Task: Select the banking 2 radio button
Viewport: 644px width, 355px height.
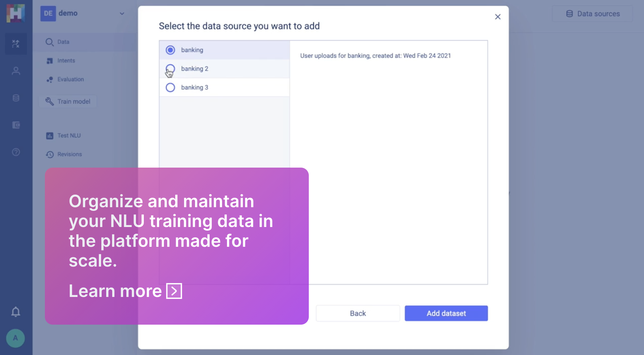Action: 170,69
